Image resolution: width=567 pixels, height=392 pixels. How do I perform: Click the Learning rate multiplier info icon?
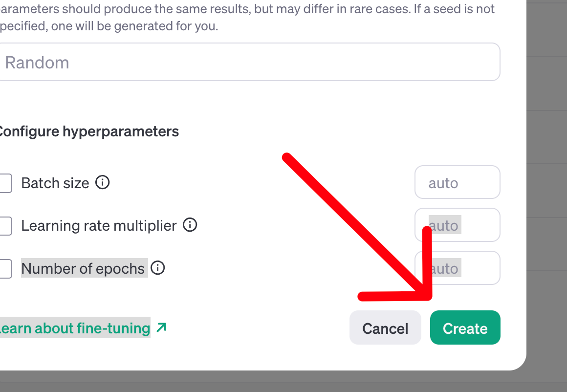[x=190, y=225]
